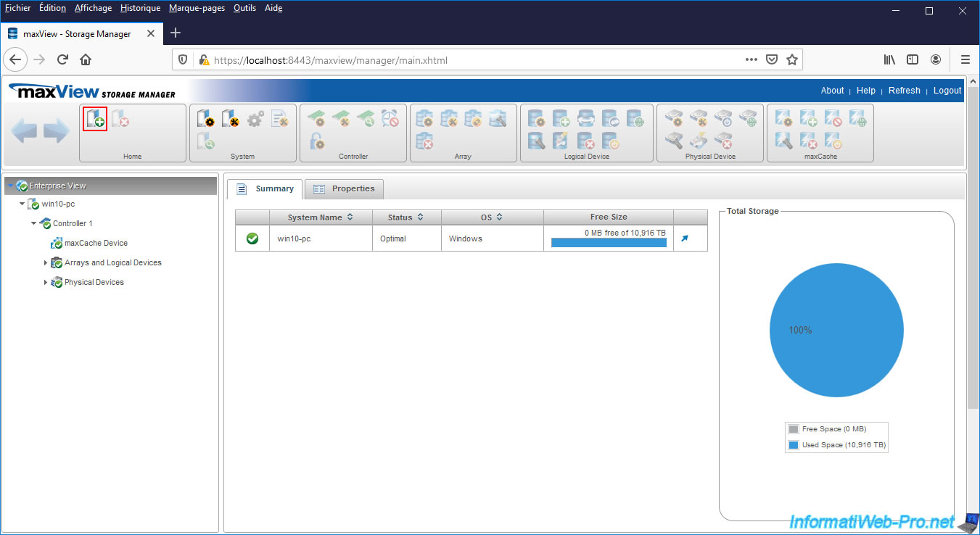Click the system wrench tools icon
Screen dimensions: 980x535
231,119
